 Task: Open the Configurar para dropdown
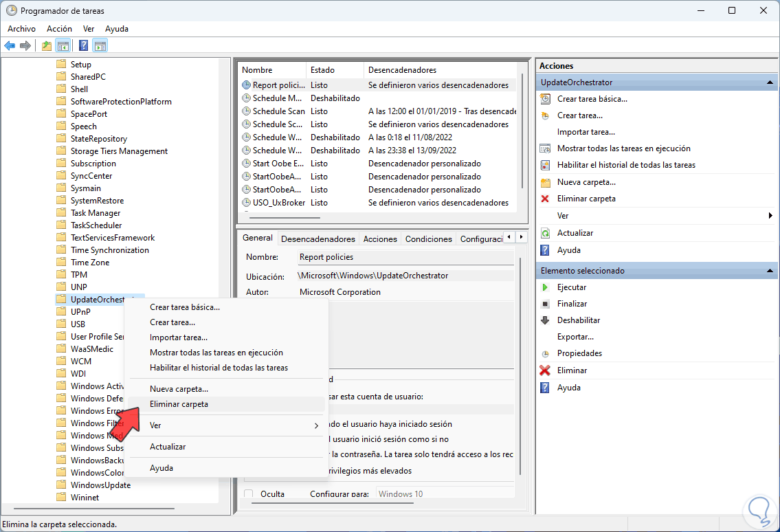pos(446,494)
